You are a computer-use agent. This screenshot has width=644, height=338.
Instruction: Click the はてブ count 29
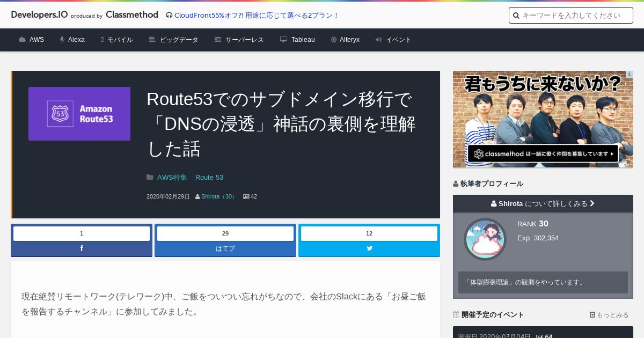[x=225, y=233]
